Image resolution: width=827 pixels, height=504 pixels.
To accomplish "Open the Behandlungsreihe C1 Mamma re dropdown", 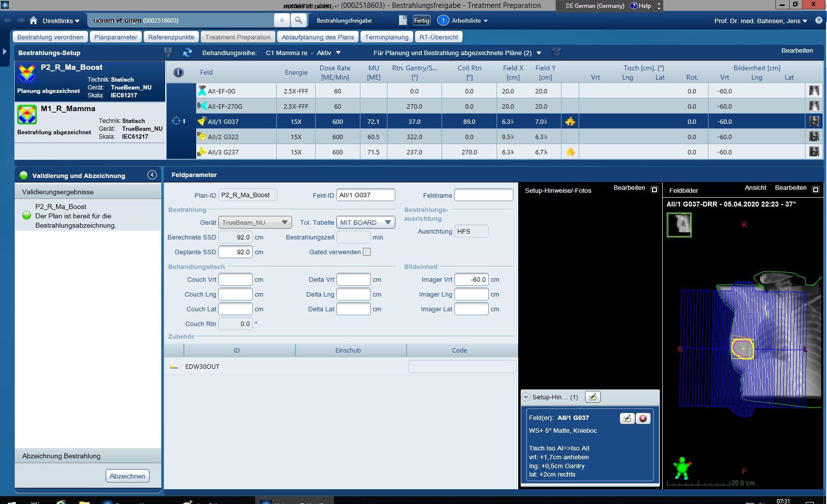I will point(338,53).
